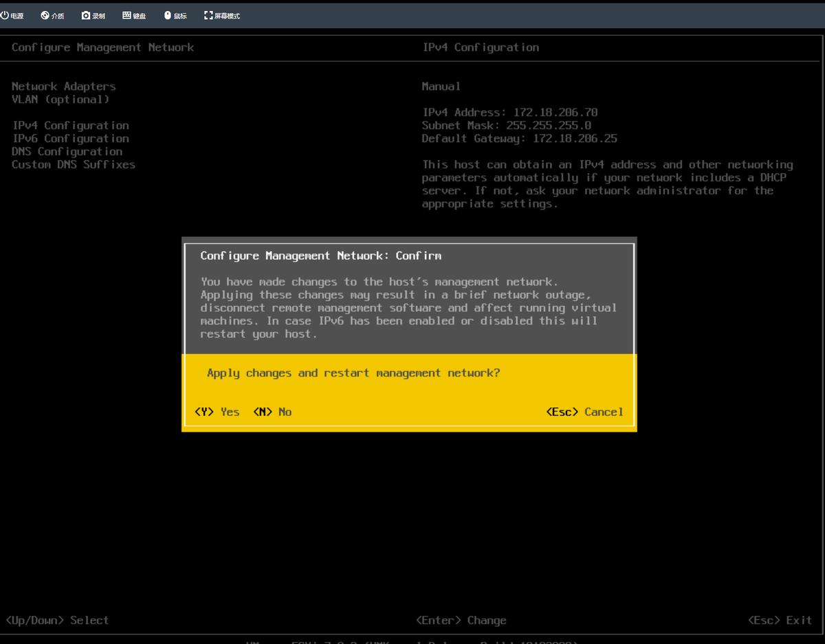825x644 pixels.
Task: Click the Up/Down Select hint
Action: point(57,620)
